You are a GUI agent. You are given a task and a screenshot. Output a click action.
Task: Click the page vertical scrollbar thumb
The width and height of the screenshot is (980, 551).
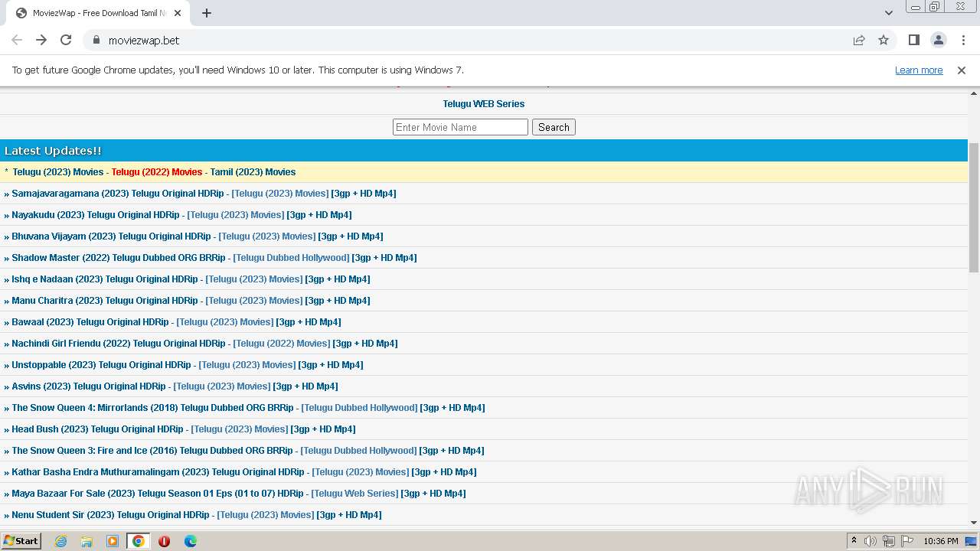pyautogui.click(x=974, y=207)
